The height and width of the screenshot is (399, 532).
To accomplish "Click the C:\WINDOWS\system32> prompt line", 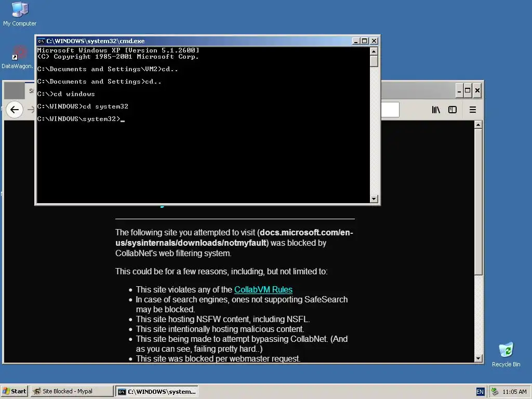I will coord(81,119).
